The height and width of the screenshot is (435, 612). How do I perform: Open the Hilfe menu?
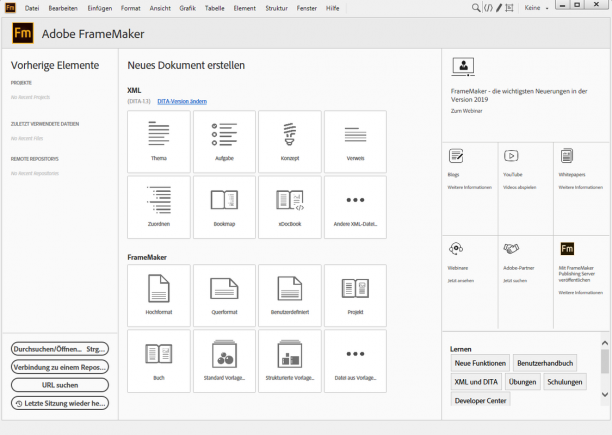click(333, 8)
